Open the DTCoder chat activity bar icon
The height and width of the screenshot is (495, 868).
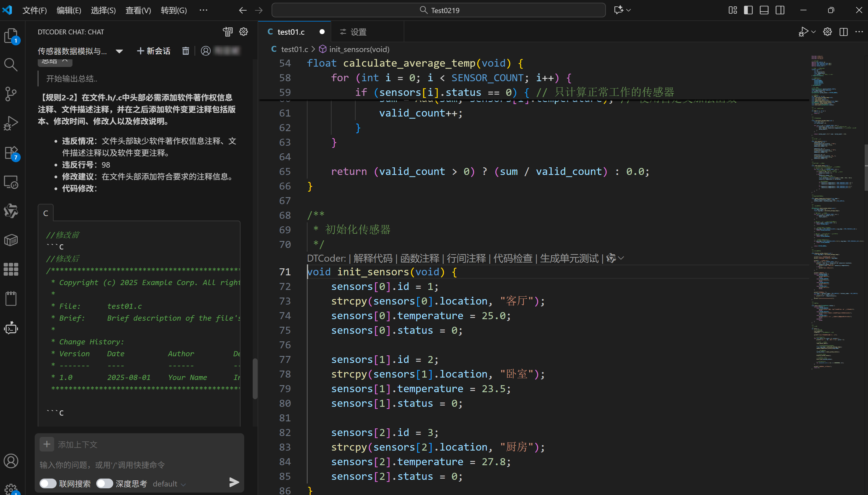coord(11,211)
